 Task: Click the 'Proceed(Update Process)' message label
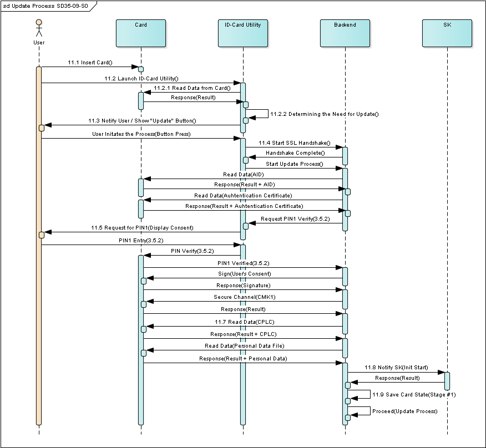[x=405, y=411]
